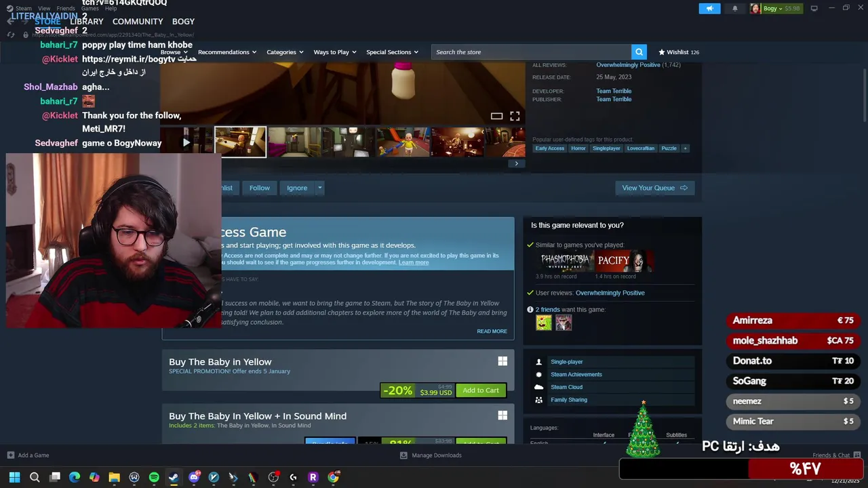Viewport: 868px width, 488px height.
Task: Open File Explorer from taskbar
Action: coord(114,477)
